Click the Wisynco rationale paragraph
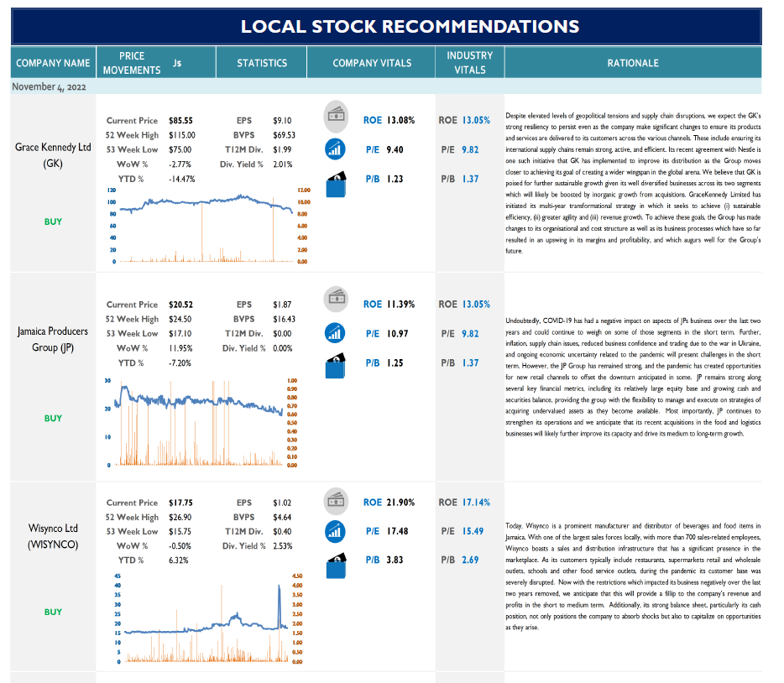Screen dimensions: 784x683 point(633,576)
